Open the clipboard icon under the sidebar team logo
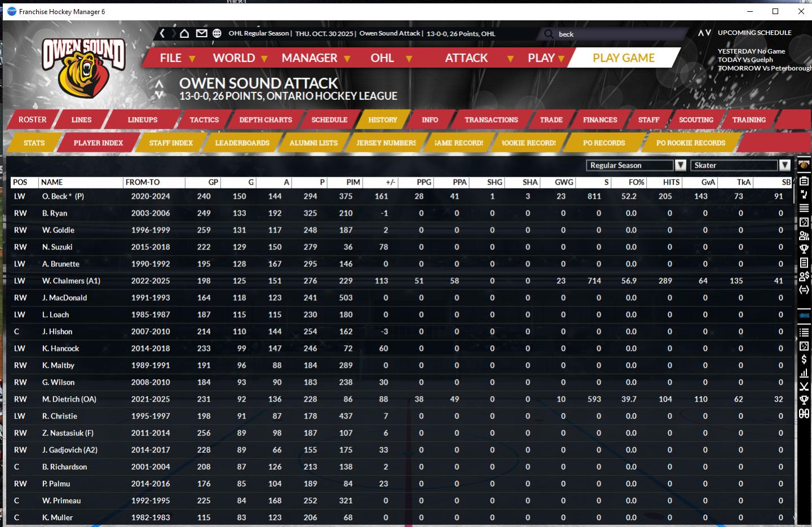812x527 pixels. coord(804,181)
